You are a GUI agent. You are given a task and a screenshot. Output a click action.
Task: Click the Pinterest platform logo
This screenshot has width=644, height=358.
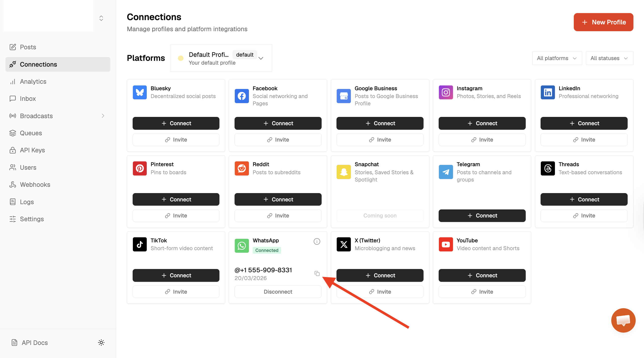click(140, 168)
